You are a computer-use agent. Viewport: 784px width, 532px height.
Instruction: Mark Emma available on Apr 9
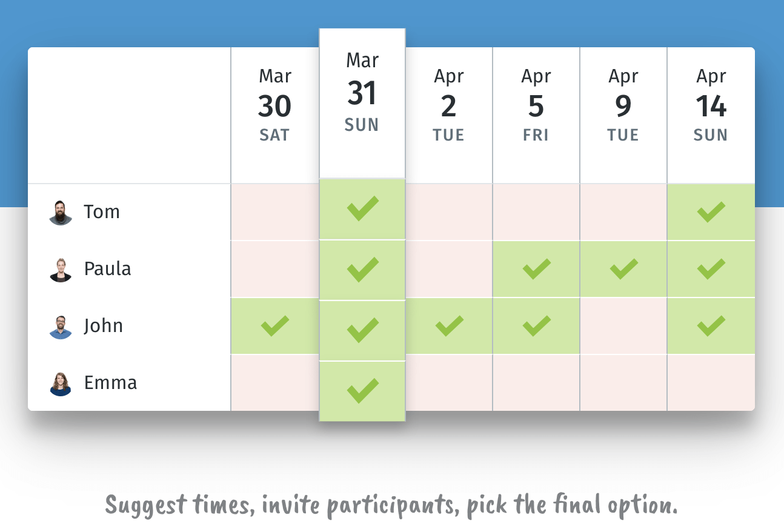click(623, 382)
